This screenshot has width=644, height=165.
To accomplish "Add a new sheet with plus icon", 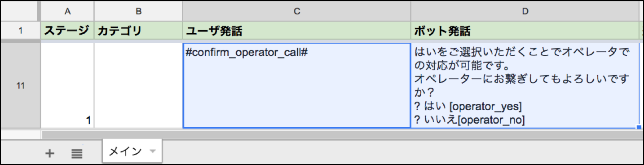I will pyautogui.click(x=50, y=153).
